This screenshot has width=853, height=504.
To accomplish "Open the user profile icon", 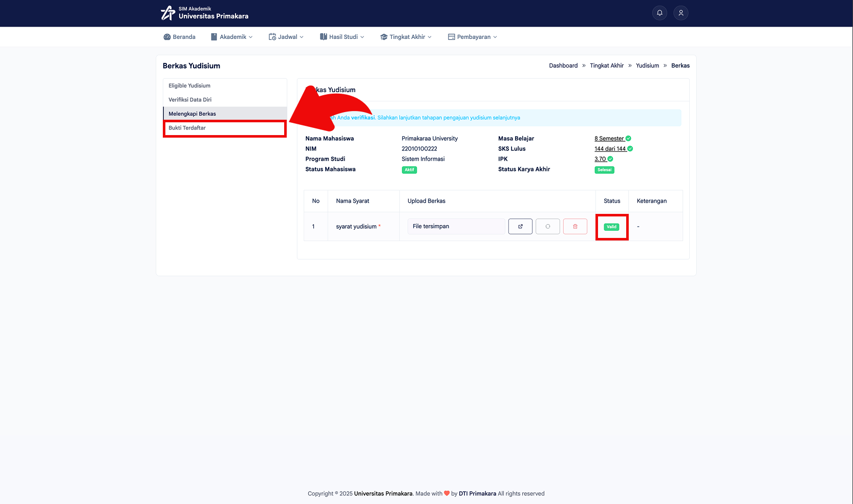I will pyautogui.click(x=681, y=13).
